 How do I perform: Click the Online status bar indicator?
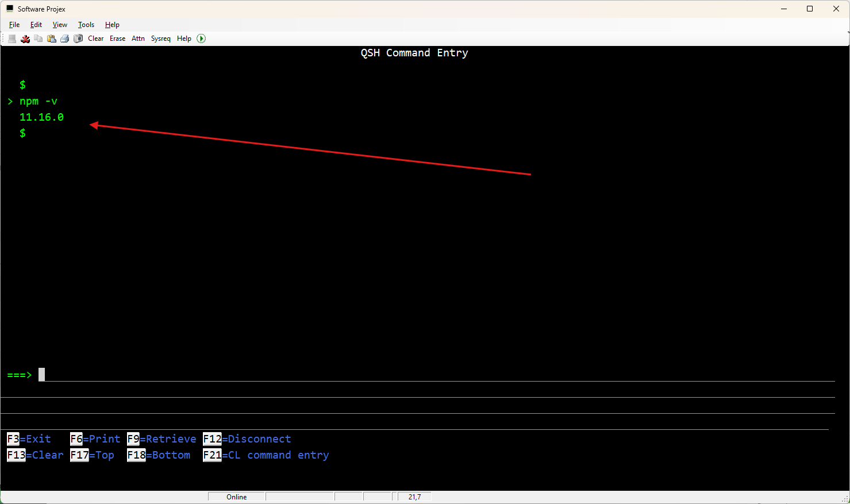[237, 497]
